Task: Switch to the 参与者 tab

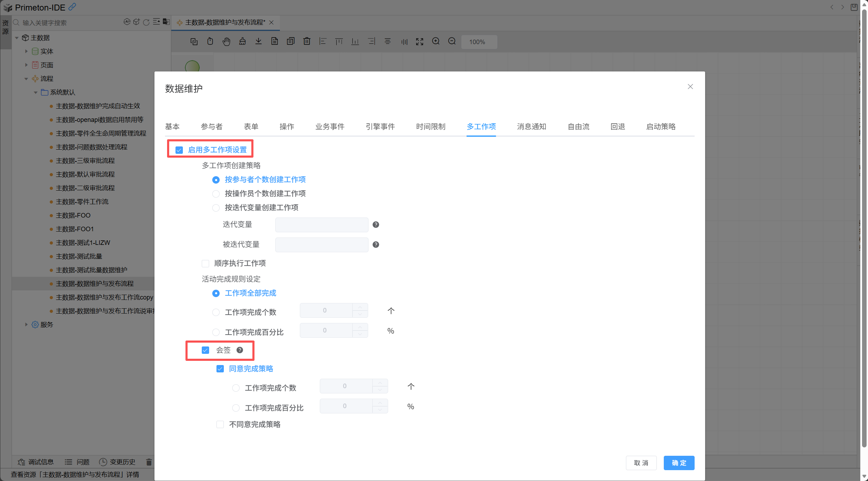Action: (212, 126)
